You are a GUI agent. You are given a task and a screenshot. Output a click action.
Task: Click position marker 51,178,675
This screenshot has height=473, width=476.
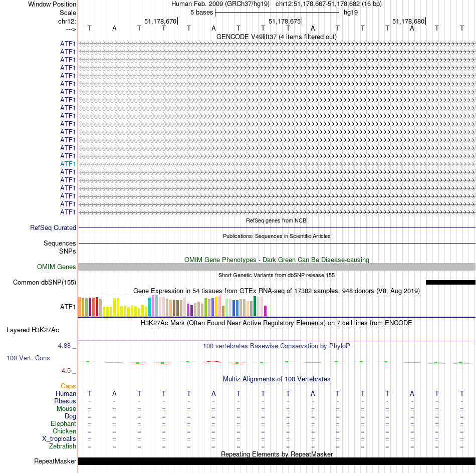pos(285,21)
